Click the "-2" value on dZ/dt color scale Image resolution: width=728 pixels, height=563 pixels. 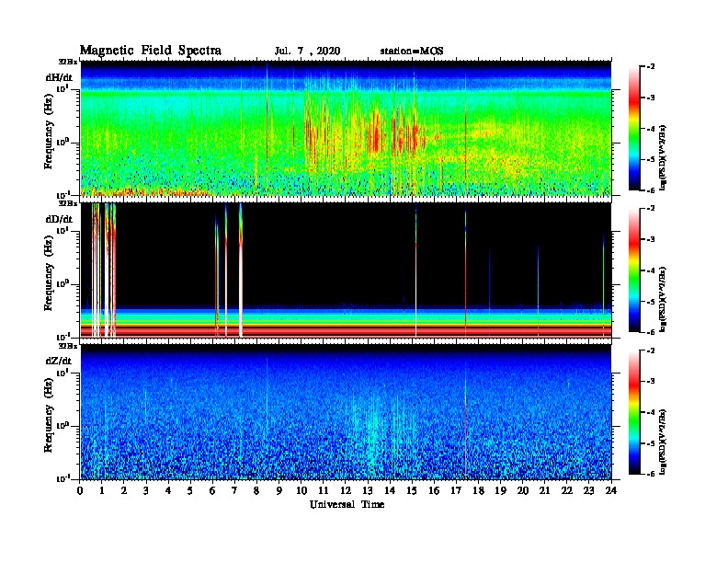click(651, 350)
